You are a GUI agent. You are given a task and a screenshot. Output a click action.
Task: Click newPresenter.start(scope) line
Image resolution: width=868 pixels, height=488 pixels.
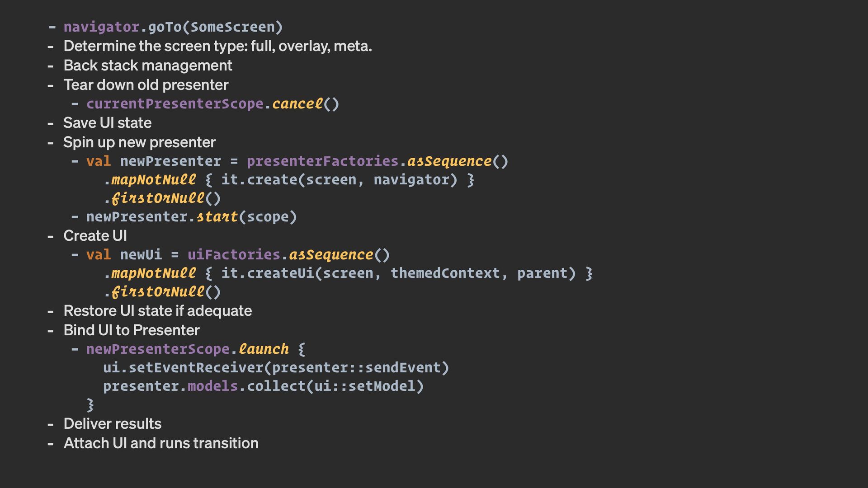(192, 217)
